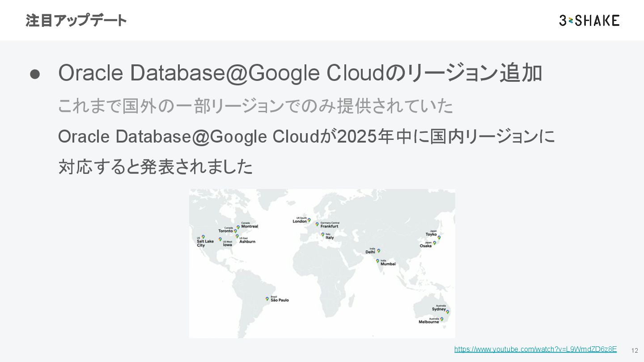Click the slide title '注目アップデート'
The width and height of the screenshot is (644, 362).
click(76, 21)
